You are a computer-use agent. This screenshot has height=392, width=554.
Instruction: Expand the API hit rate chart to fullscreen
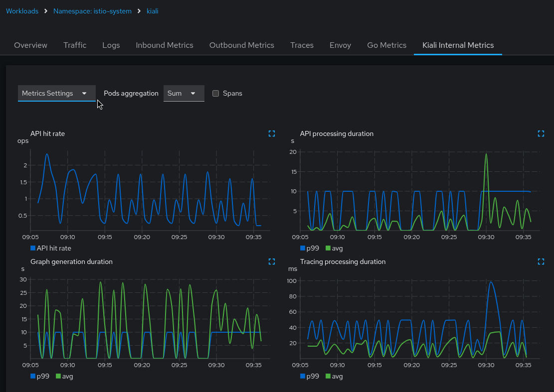pyautogui.click(x=272, y=133)
